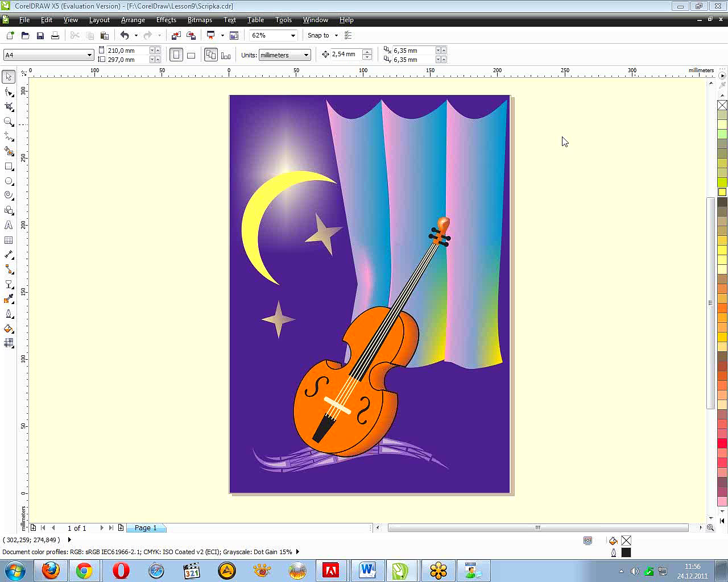Open the Tools menu
Screen dimensions: 728x582
(x=283, y=20)
